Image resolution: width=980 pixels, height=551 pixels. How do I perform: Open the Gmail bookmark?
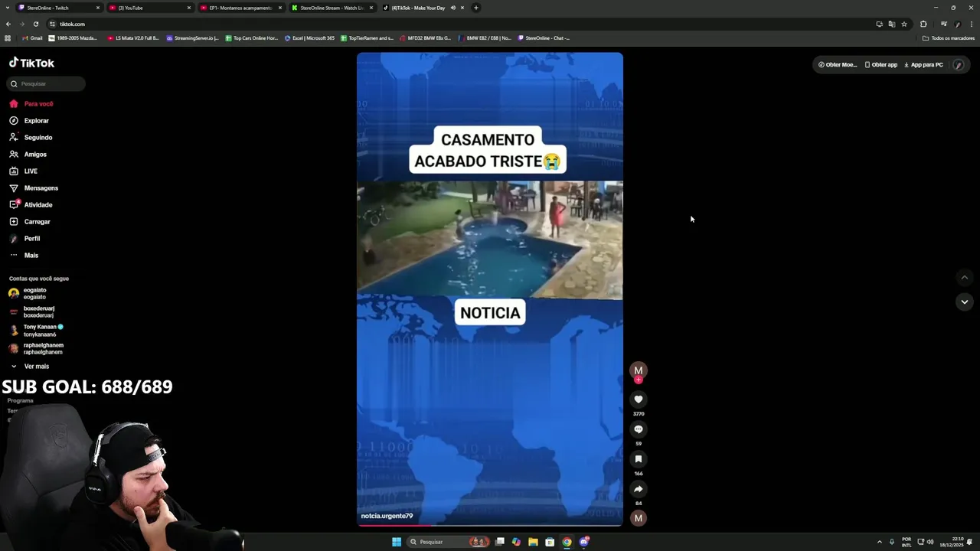pyautogui.click(x=33, y=37)
